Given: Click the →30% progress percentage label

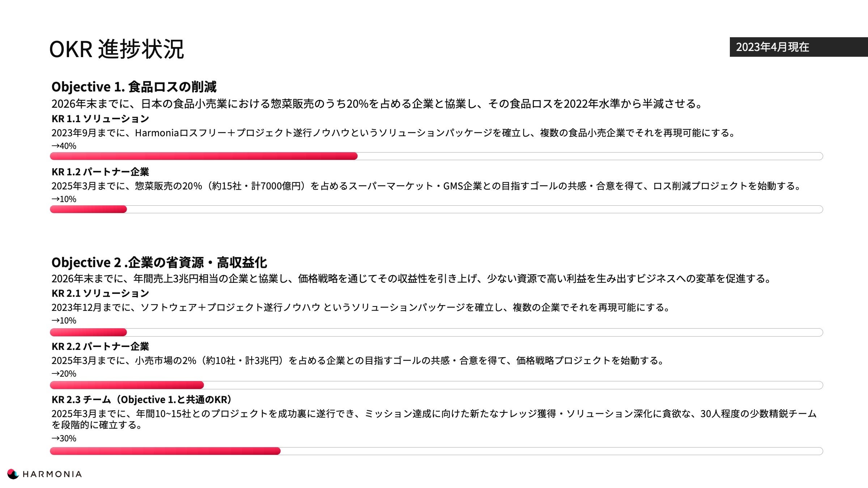Looking at the screenshot, I should 64,438.
